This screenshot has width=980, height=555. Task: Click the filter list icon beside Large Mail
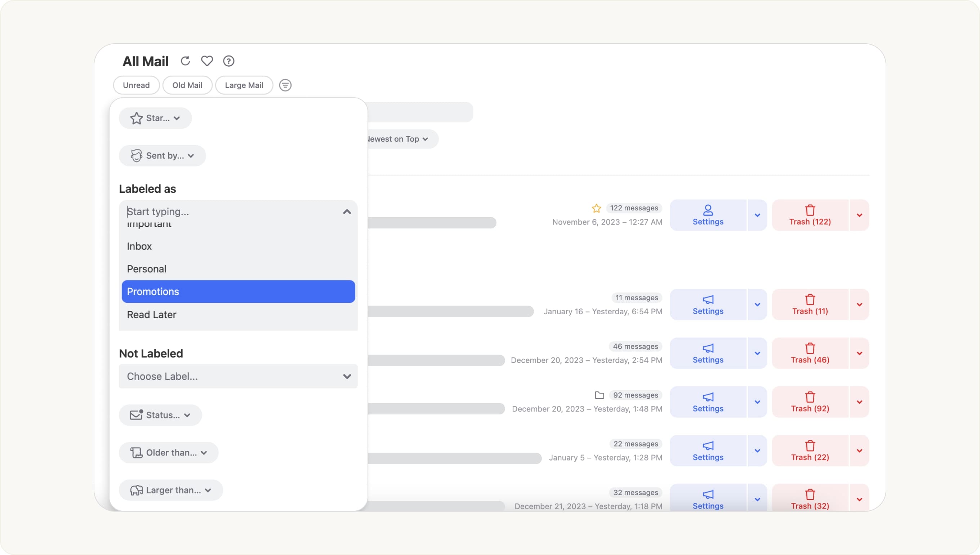[285, 85]
